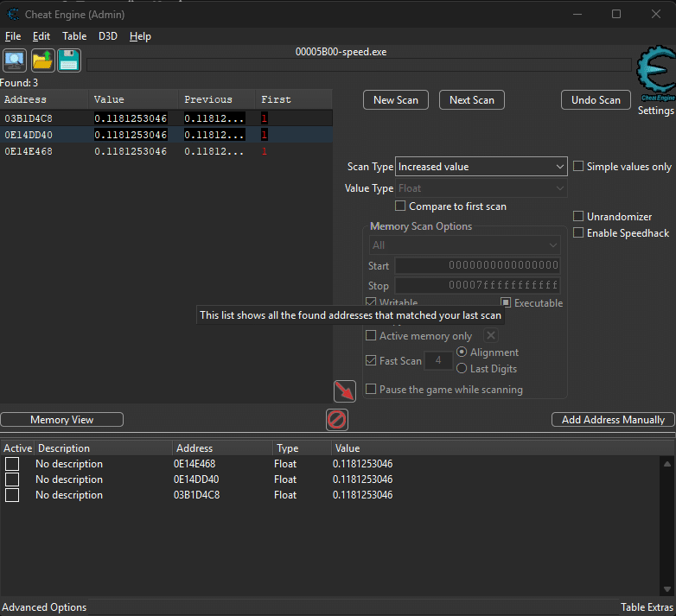The width and height of the screenshot is (676, 616).
Task: Click the load table folder icon
Action: tap(42, 60)
